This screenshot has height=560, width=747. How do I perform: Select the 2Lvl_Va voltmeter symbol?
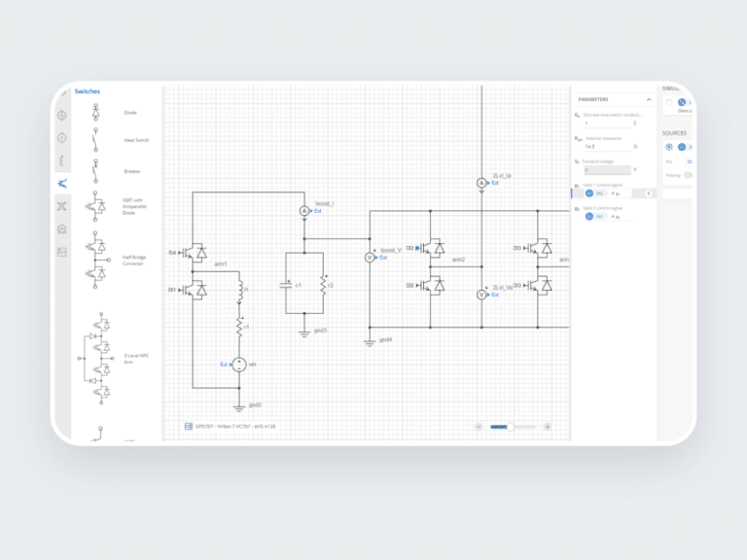coord(481,295)
